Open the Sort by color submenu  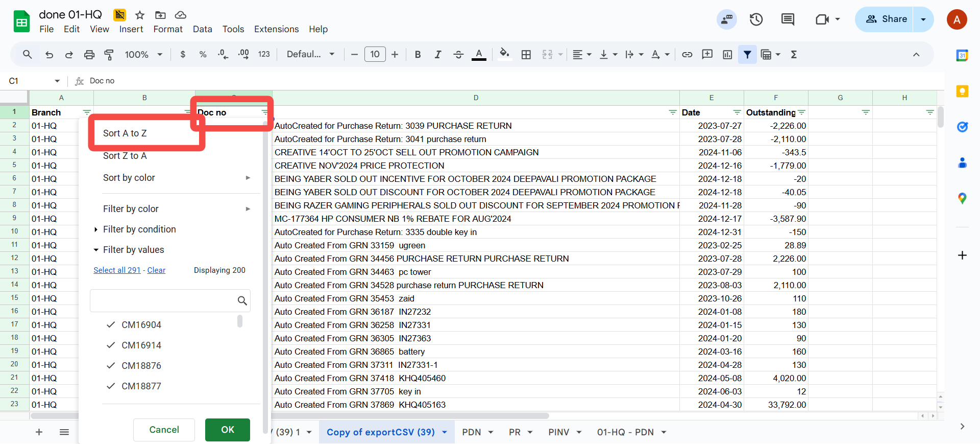[176, 178]
